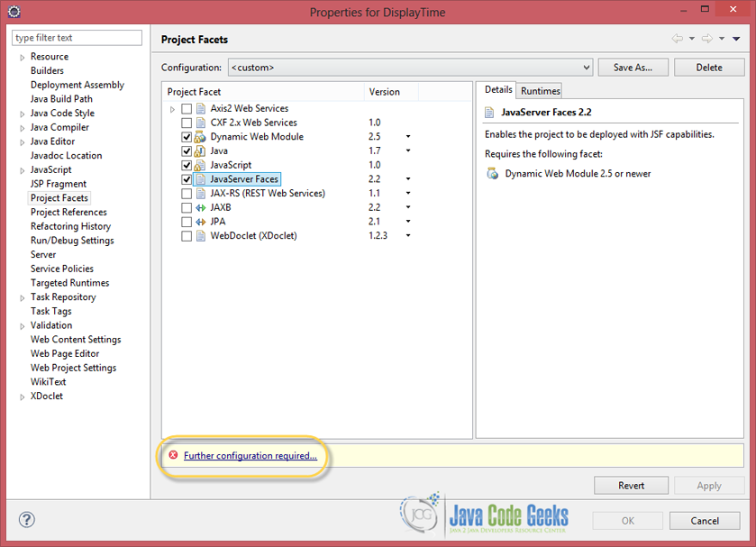Open WebDoclet version dropdown
Image resolution: width=756 pixels, height=547 pixels.
[408, 235]
